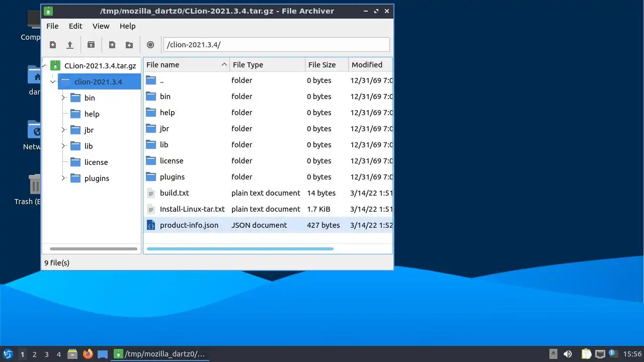The height and width of the screenshot is (362, 644).
Task: Open the Edit menu
Action: 75,26
